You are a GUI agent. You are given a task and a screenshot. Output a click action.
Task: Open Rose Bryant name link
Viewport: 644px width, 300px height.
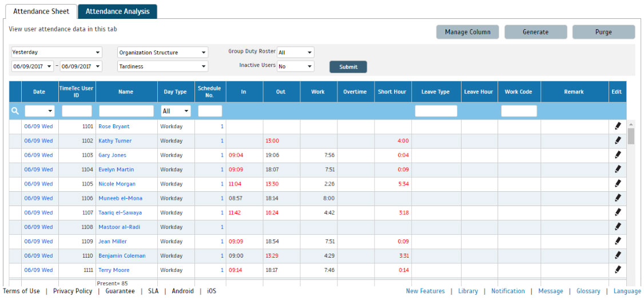tap(114, 126)
